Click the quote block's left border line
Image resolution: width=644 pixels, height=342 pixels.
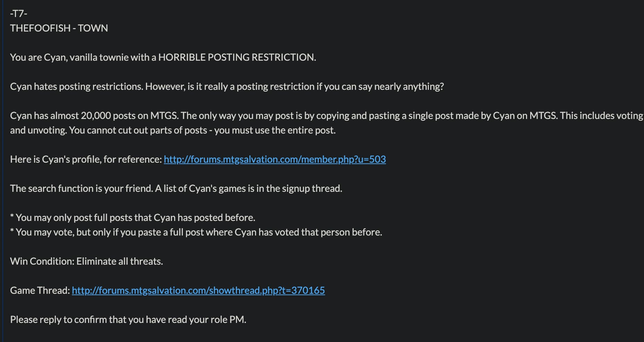pos(3,171)
